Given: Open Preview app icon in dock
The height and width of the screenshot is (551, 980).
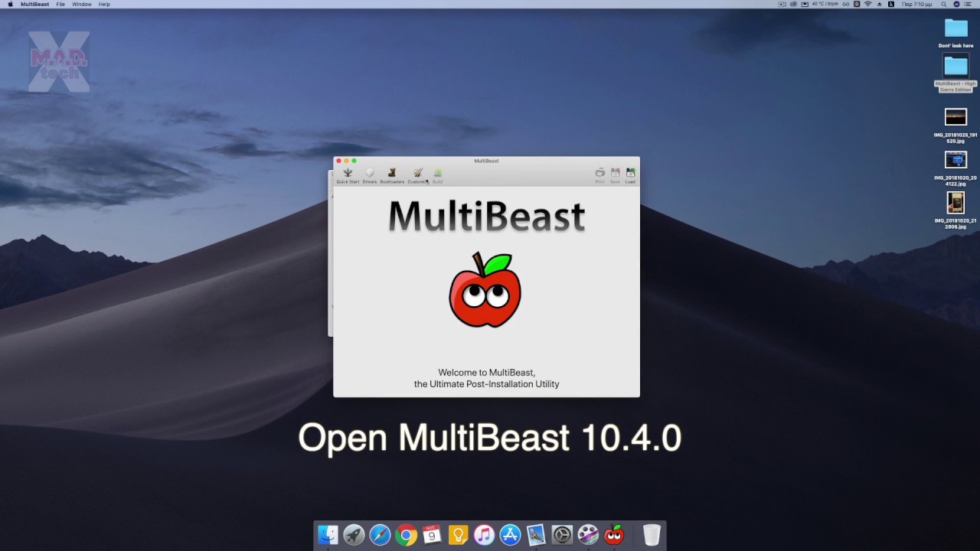Looking at the screenshot, I should coord(536,534).
